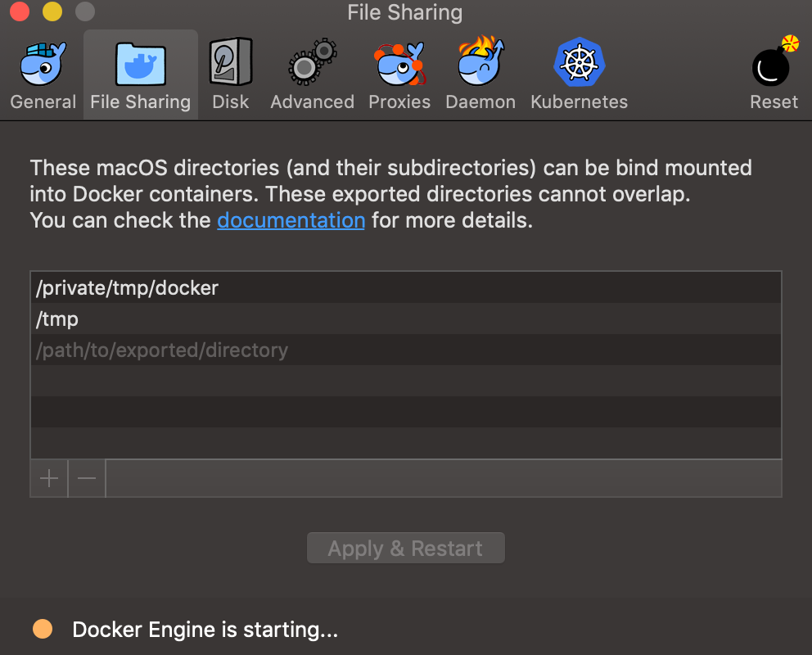This screenshot has width=812, height=655.
Task: Click the minus remove directory button
Action: pos(87,478)
